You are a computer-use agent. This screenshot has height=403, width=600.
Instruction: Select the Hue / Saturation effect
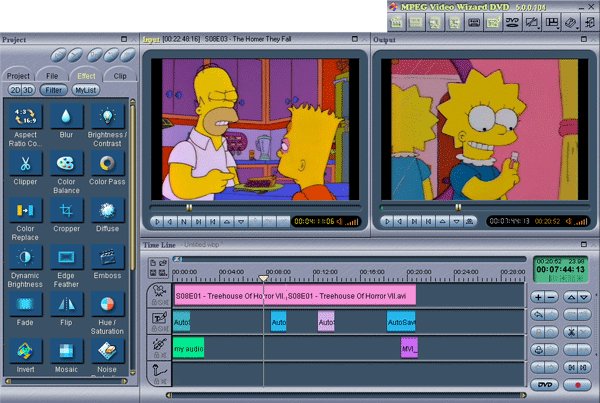(107, 305)
